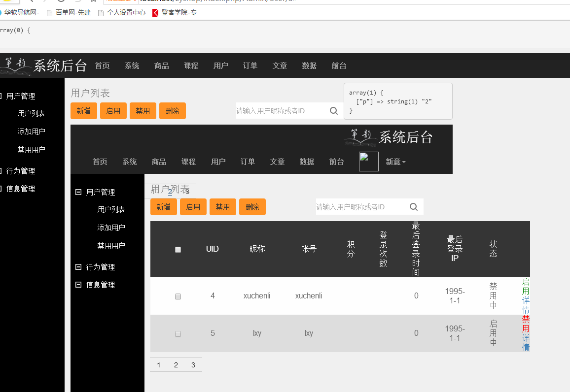
Task: Open the 新意 user dropdown menu
Action: (x=395, y=162)
